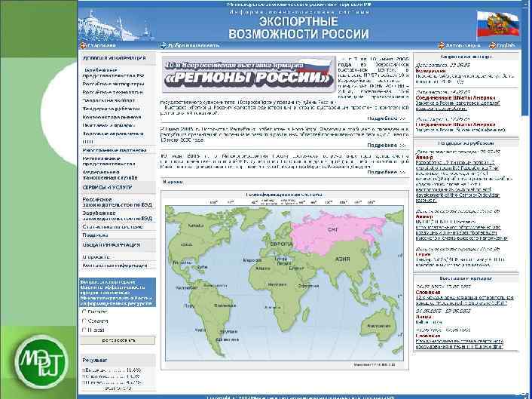Screen dimensions: 532x399
Task: Select the Низкая poll option
Action: pos(84,330)
